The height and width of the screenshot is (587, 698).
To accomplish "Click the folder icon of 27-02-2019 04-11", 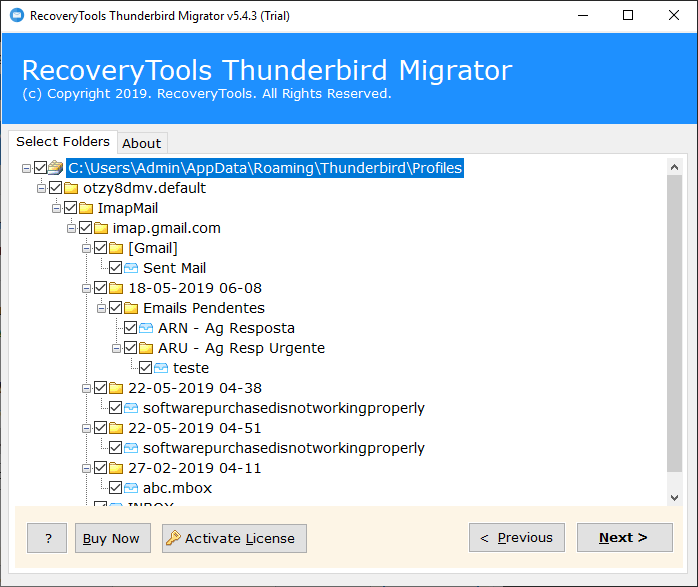I will pos(116,468).
